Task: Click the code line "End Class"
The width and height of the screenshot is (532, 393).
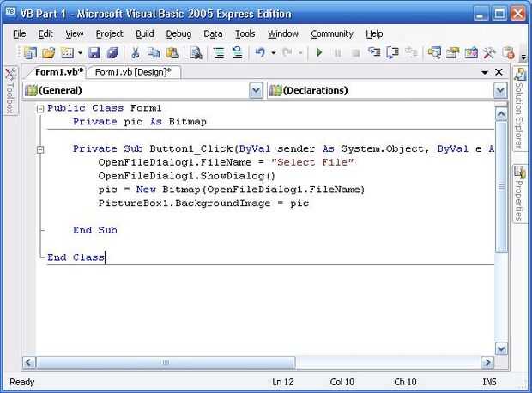Action: (x=76, y=257)
